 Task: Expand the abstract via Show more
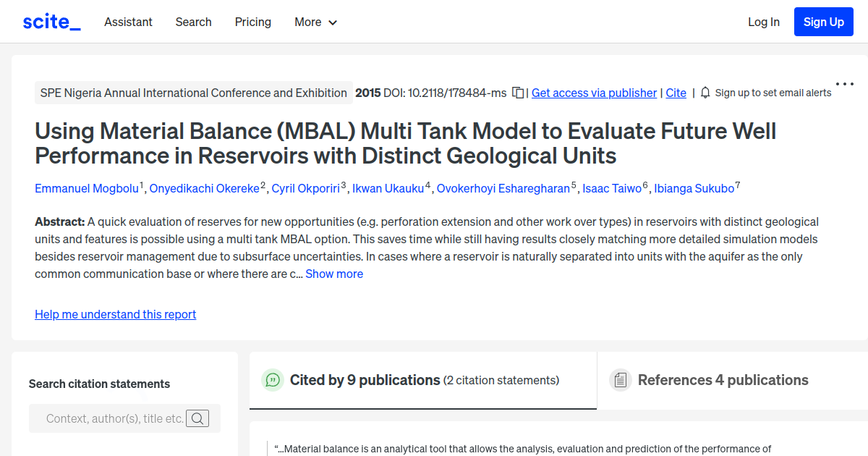tap(333, 274)
